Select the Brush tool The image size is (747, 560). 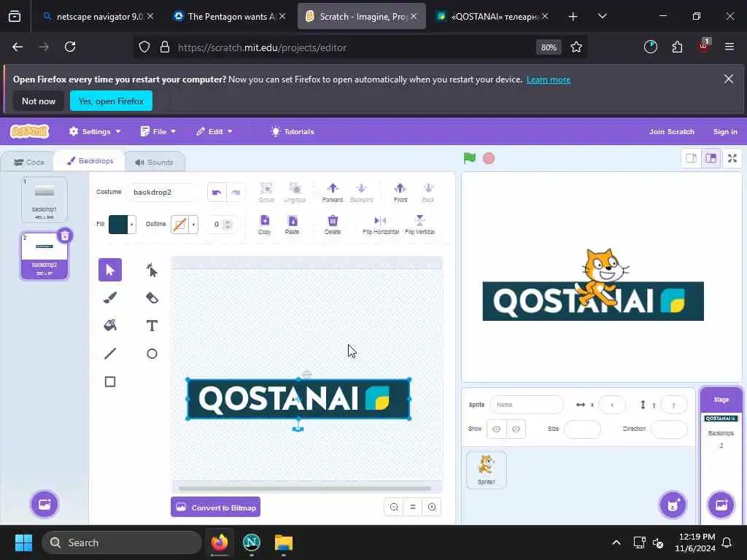(110, 298)
